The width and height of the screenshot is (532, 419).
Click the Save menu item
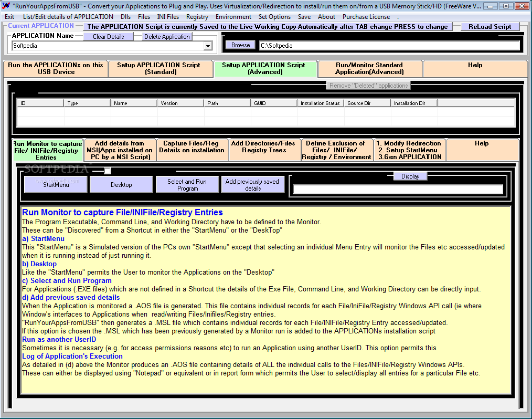pos(304,17)
